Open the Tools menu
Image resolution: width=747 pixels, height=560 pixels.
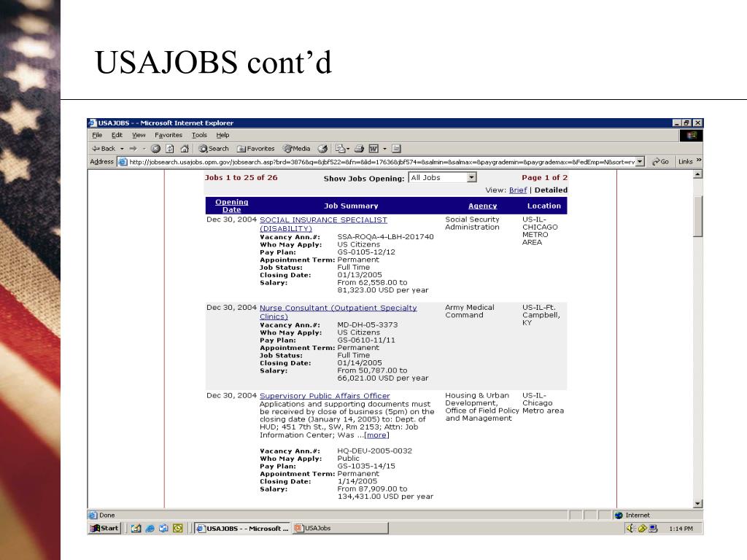click(199, 135)
